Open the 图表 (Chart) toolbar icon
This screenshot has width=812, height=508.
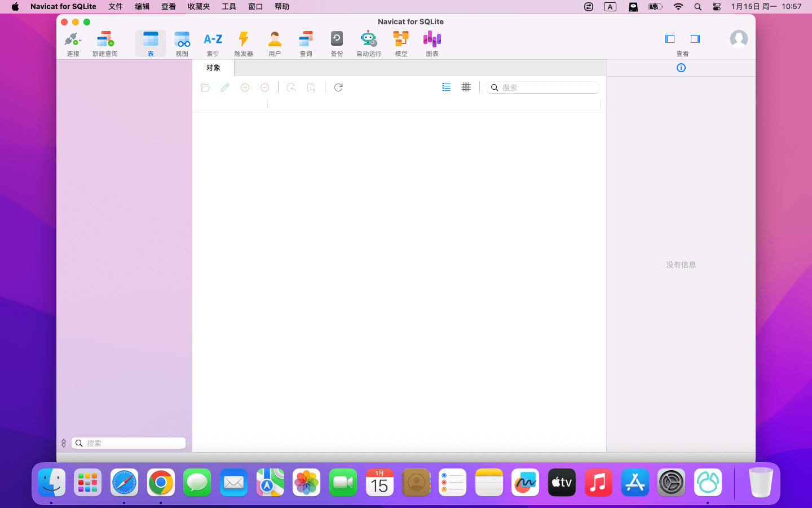pos(432,43)
